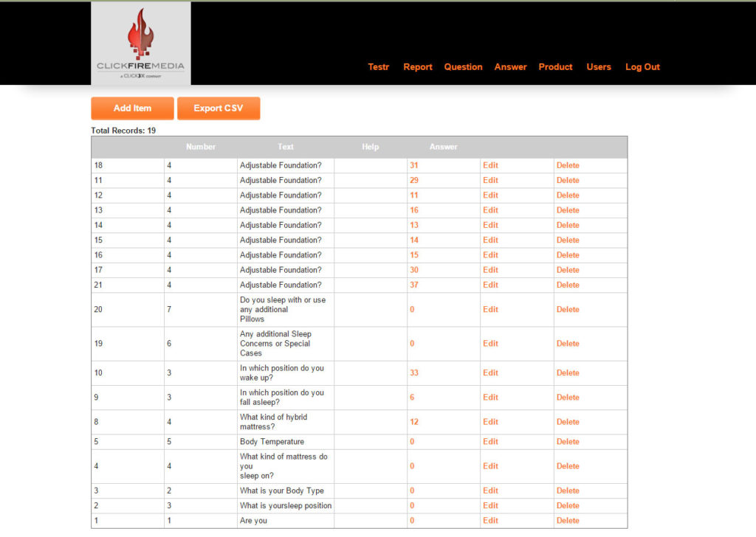Edit the Body Temperature question
This screenshot has height=537, width=756.
tap(490, 442)
